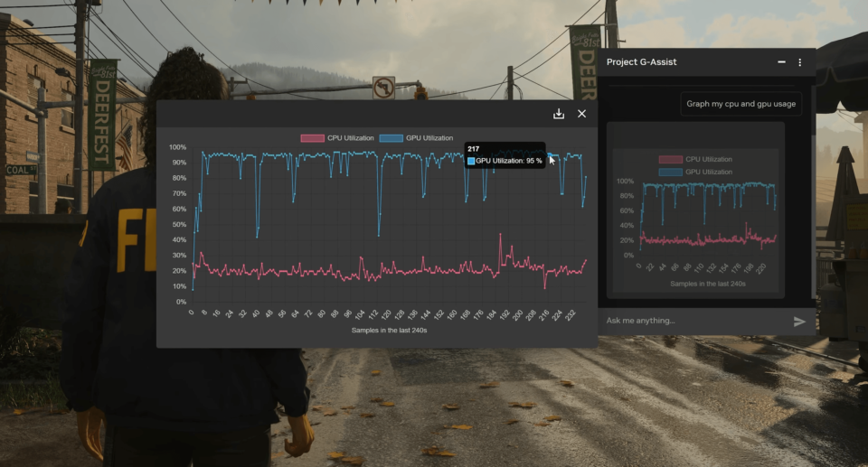Download the expanded usage graph
Viewport: 868px width, 467px height.
(559, 114)
